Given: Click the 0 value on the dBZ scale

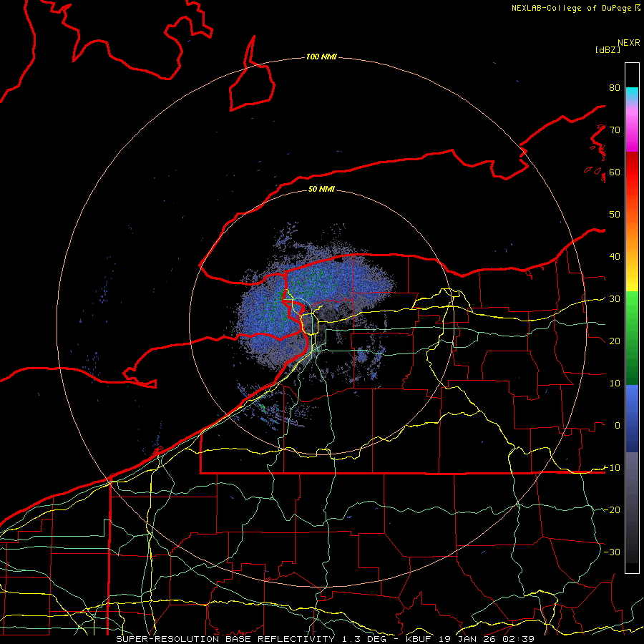Looking at the screenshot, I should pyautogui.click(x=618, y=426).
